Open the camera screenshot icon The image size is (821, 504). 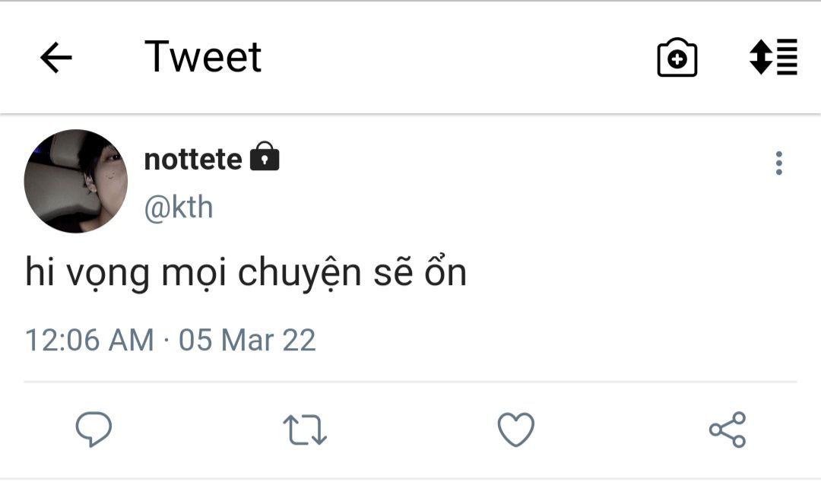coord(677,58)
